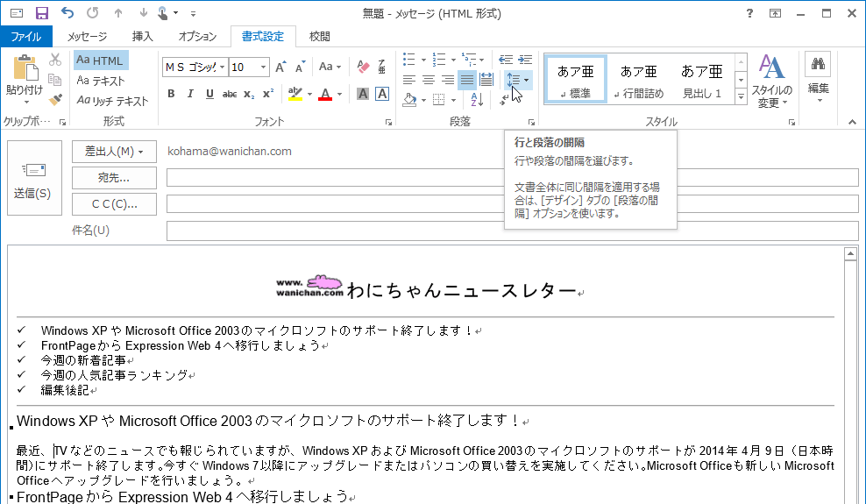This screenshot has width=866, height=504.
Task: Toggle justify alignment button
Action: [x=467, y=80]
